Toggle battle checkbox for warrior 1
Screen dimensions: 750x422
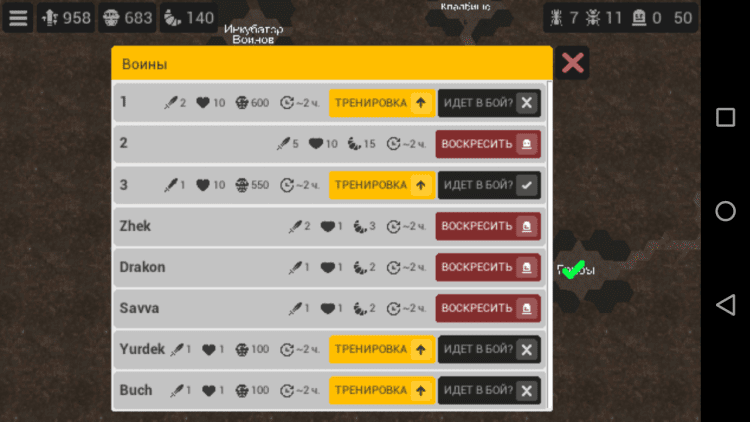527,103
